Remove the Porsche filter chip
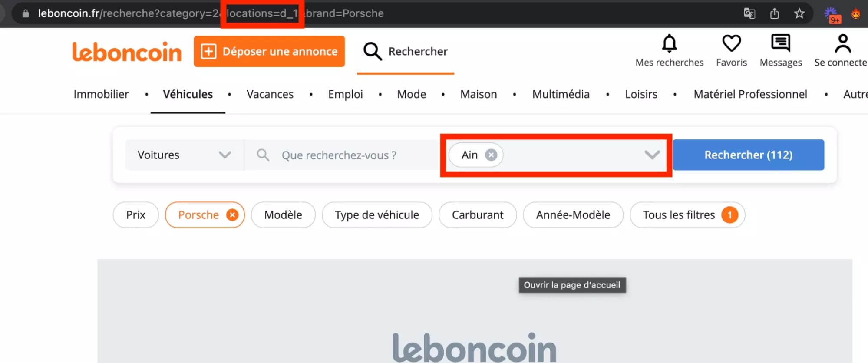 coord(232,214)
